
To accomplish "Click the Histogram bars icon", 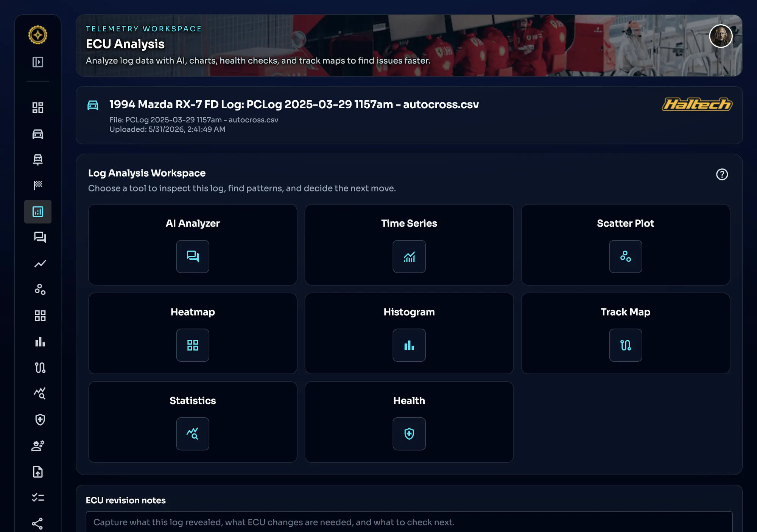I will click(x=409, y=345).
